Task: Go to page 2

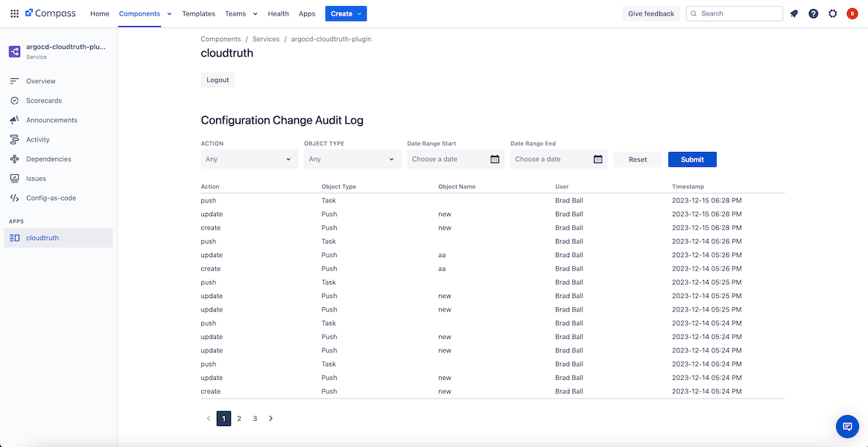Action: (x=239, y=419)
